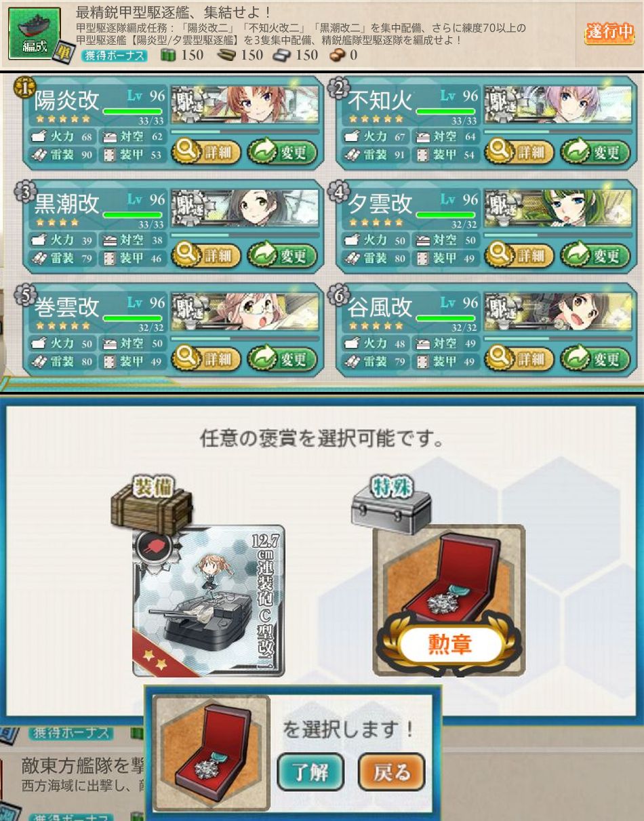Screen dimensions: 644x821
Task: Open the 詳細 details for 谷風改
Action: 519,359
